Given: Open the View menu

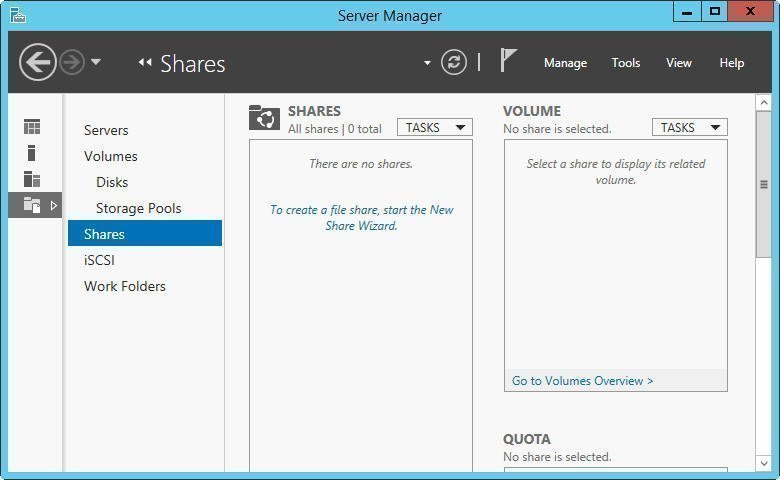Looking at the screenshot, I should (679, 63).
